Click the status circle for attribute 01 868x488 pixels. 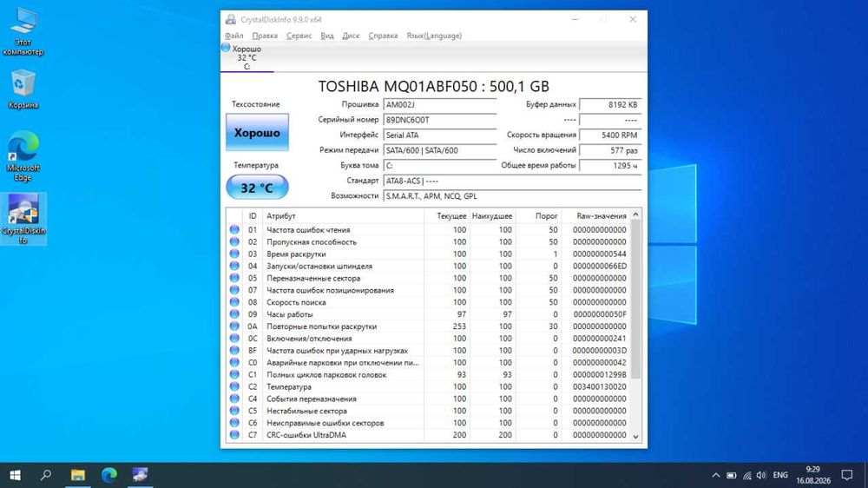point(234,229)
